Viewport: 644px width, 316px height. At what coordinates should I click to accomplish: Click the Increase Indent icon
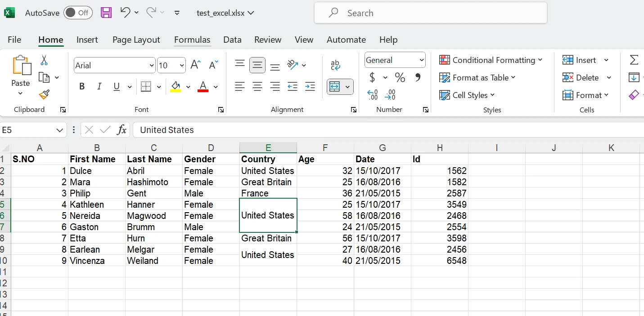tap(310, 86)
